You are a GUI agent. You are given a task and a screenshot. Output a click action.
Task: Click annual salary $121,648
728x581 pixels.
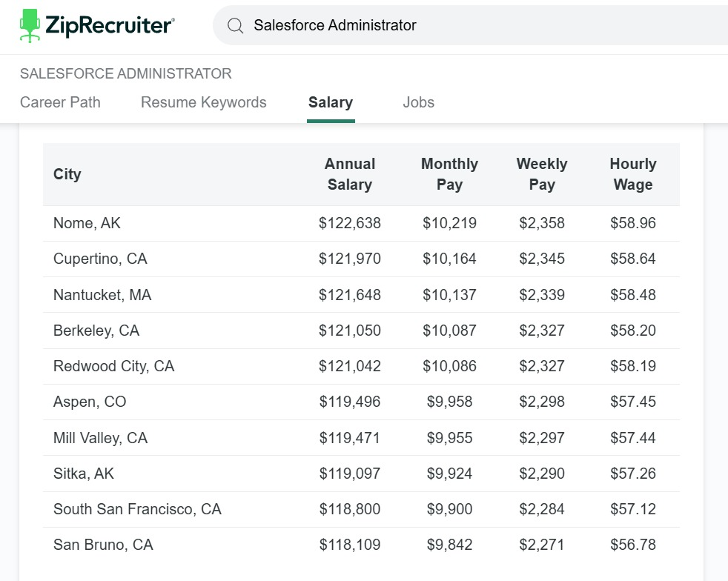(x=350, y=295)
